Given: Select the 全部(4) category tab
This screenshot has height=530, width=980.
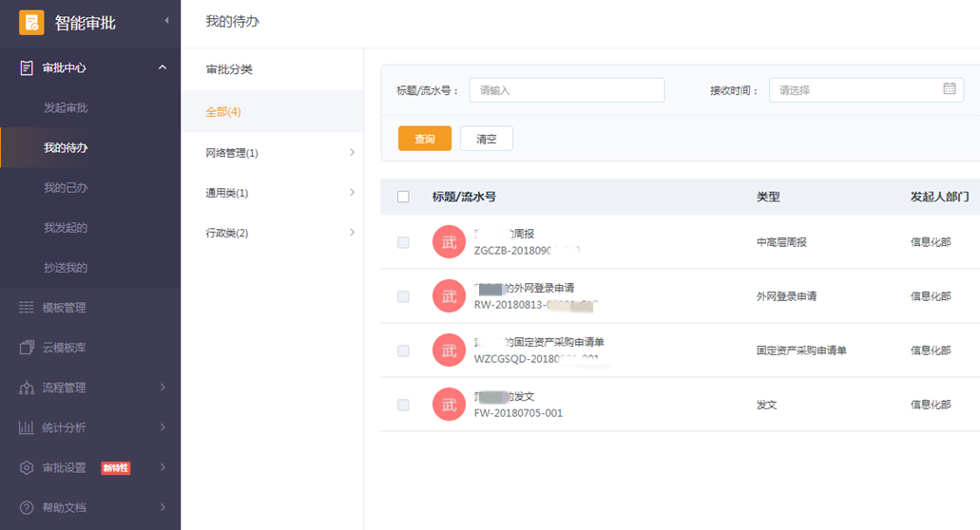Looking at the screenshot, I should pyautogui.click(x=223, y=112).
